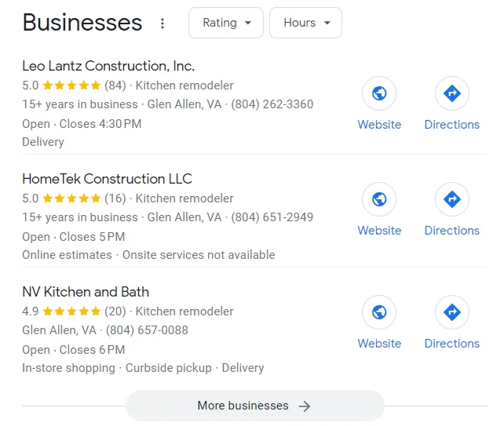The width and height of the screenshot is (504, 426).
Task: Open the three-dot Businesses options menu
Action: point(163,24)
